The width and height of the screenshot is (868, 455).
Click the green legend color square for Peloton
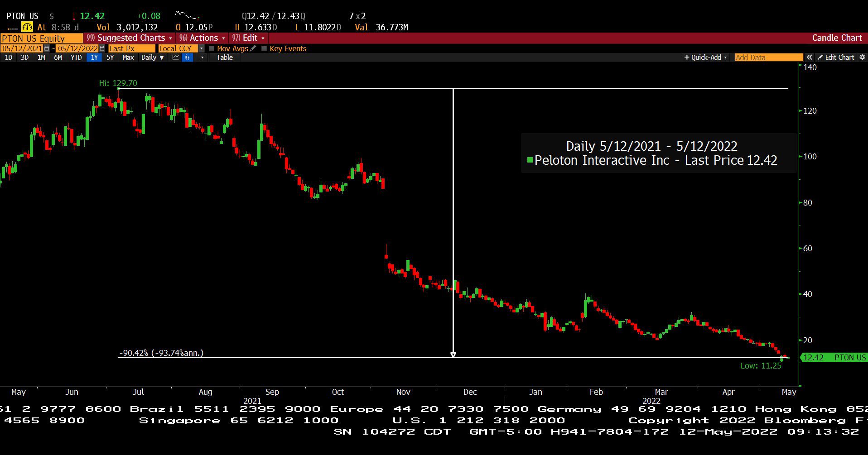coord(530,160)
